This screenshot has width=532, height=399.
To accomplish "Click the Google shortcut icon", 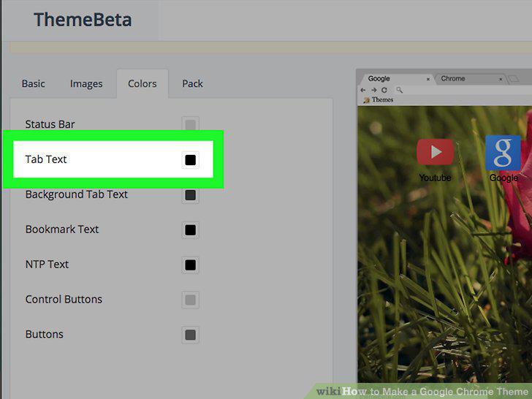I will click(503, 153).
